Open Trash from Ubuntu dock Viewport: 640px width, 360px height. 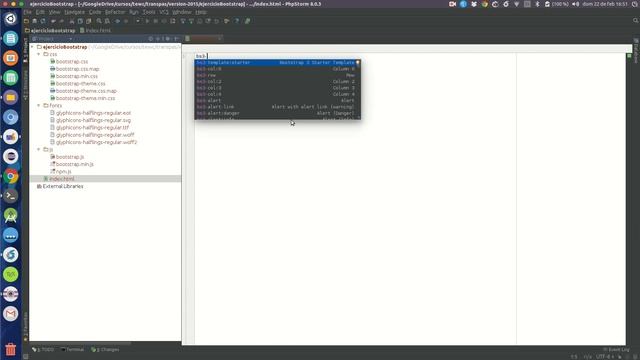tap(11, 349)
